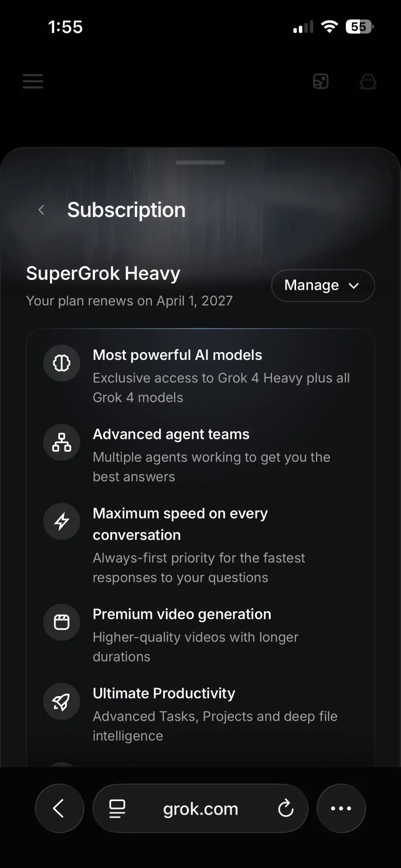Tap the Most powerful AI models icon
This screenshot has height=868, width=401.
point(62,363)
